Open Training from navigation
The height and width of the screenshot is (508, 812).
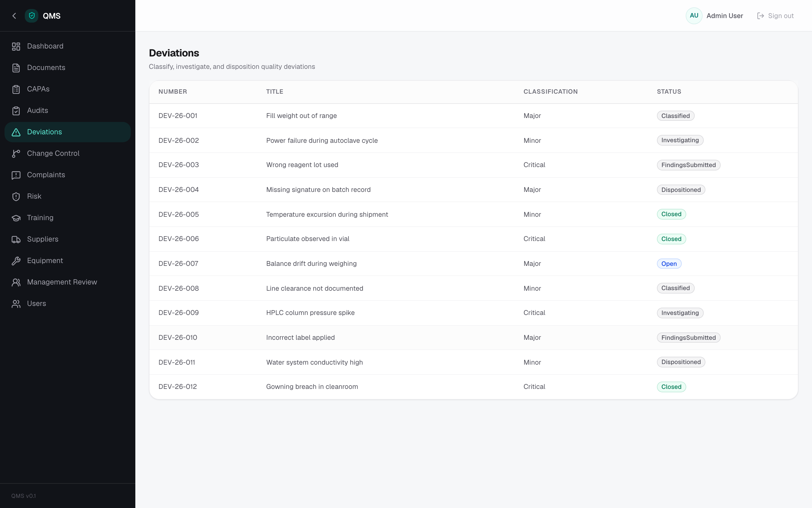67,218
